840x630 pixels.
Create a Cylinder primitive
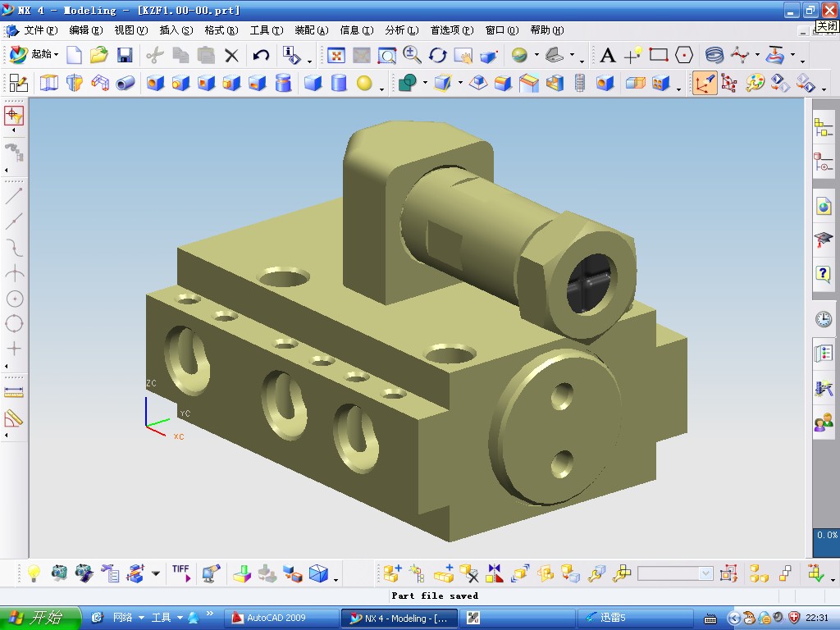[x=339, y=83]
